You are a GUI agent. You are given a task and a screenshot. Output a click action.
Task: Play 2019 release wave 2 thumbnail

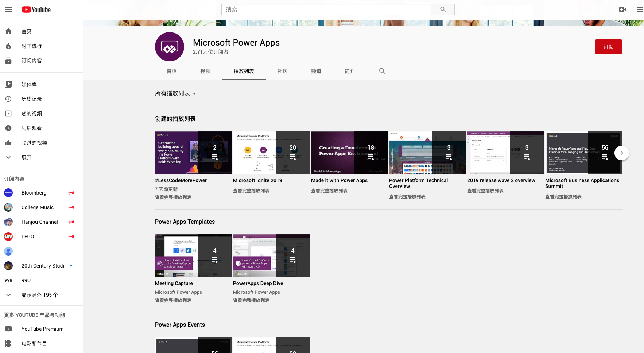pos(505,153)
